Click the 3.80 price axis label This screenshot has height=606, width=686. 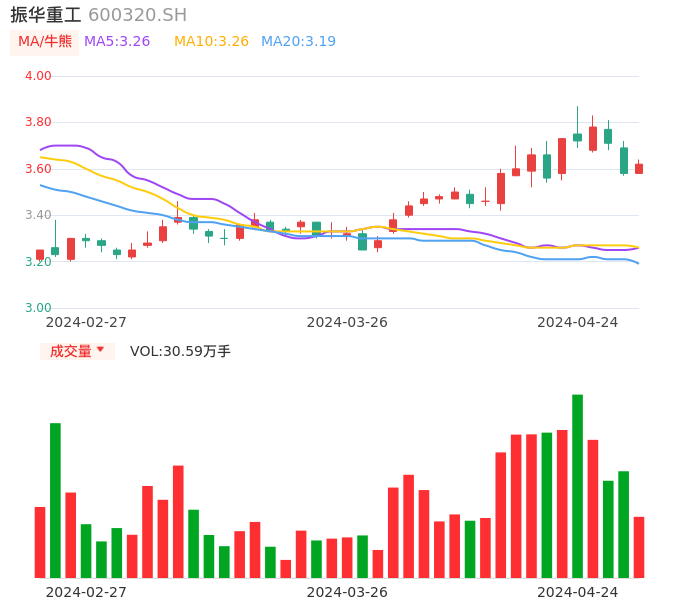(x=38, y=122)
